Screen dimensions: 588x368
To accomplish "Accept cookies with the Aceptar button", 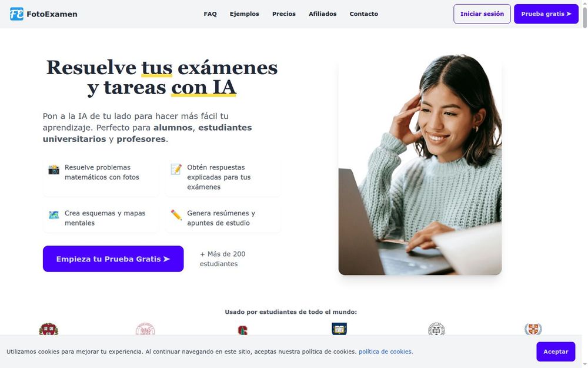I will coord(556,352).
